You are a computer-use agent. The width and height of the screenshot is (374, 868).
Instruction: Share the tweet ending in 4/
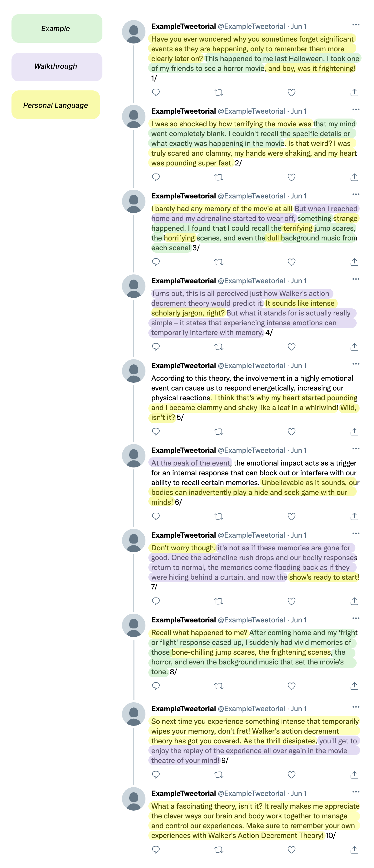354,347
